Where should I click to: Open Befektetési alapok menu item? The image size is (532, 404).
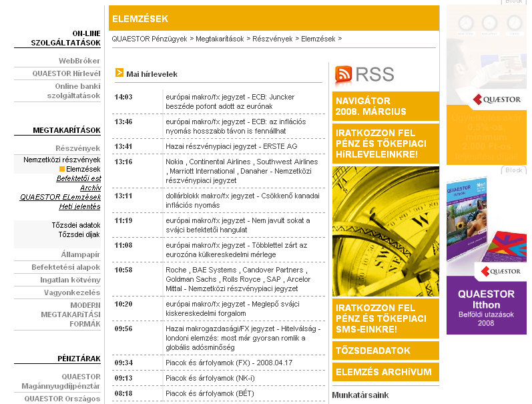[66, 267]
